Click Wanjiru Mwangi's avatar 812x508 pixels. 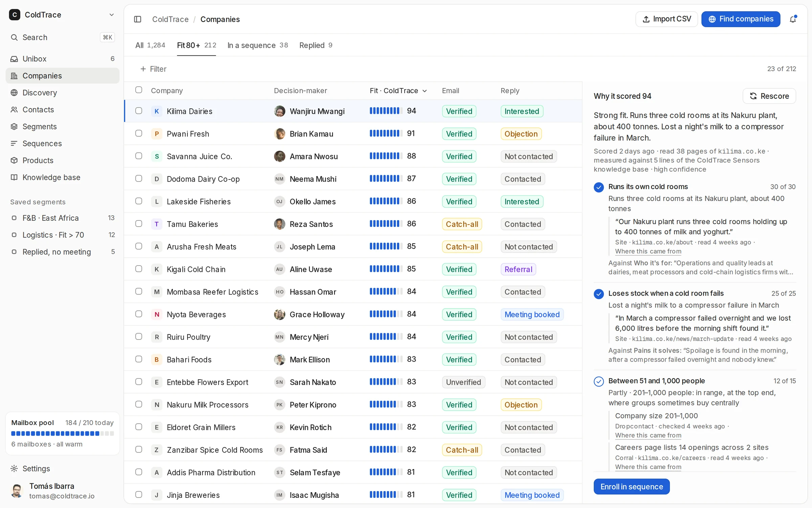pyautogui.click(x=279, y=111)
